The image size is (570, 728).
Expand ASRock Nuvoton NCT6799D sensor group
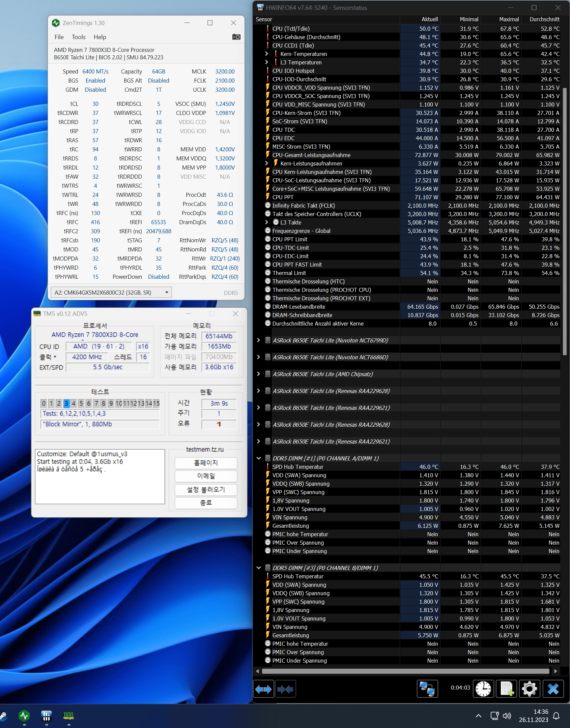(258, 340)
